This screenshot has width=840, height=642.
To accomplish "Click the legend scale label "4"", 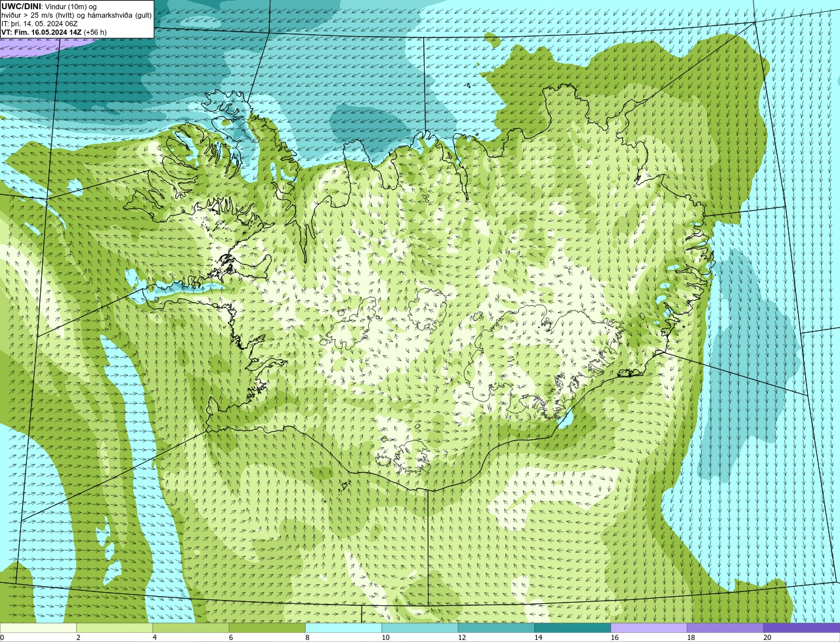I will (x=154, y=637).
